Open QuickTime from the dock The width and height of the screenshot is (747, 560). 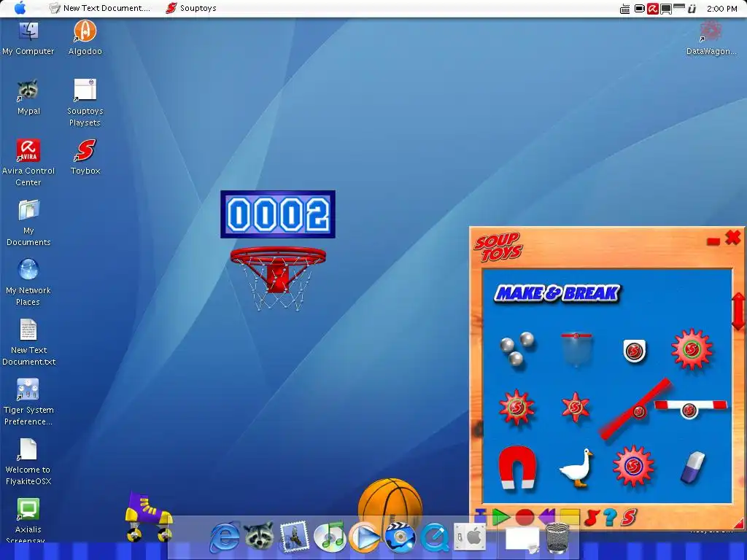click(435, 537)
